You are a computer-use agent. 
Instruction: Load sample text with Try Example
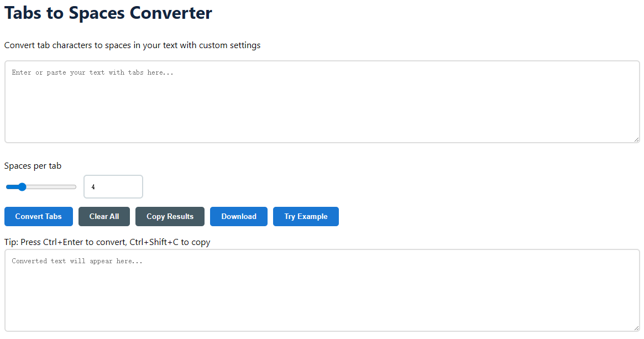(x=306, y=216)
